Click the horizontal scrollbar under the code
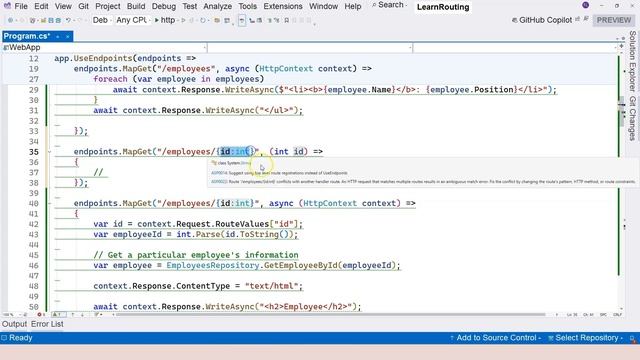The image size is (640, 360). pos(331,315)
